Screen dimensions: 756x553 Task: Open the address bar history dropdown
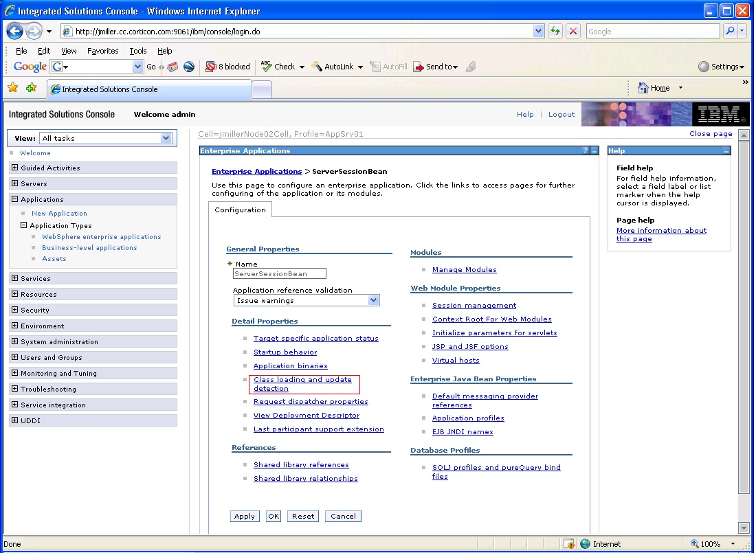[539, 32]
